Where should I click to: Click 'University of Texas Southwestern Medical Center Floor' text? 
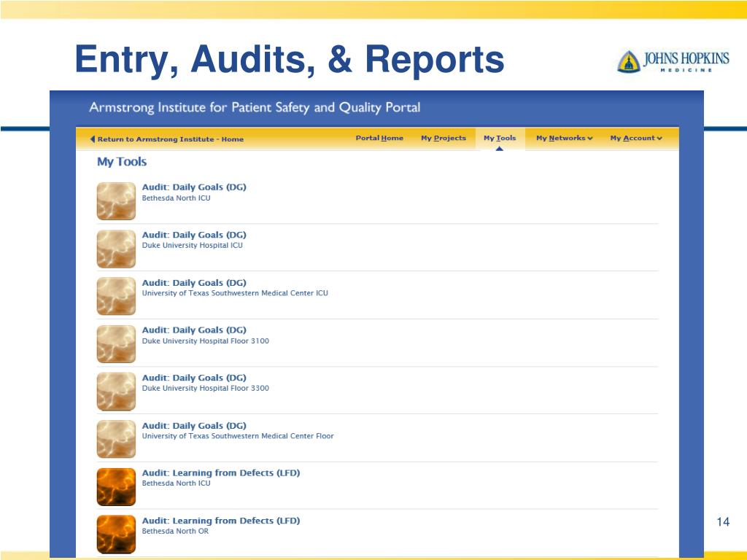pos(238,436)
